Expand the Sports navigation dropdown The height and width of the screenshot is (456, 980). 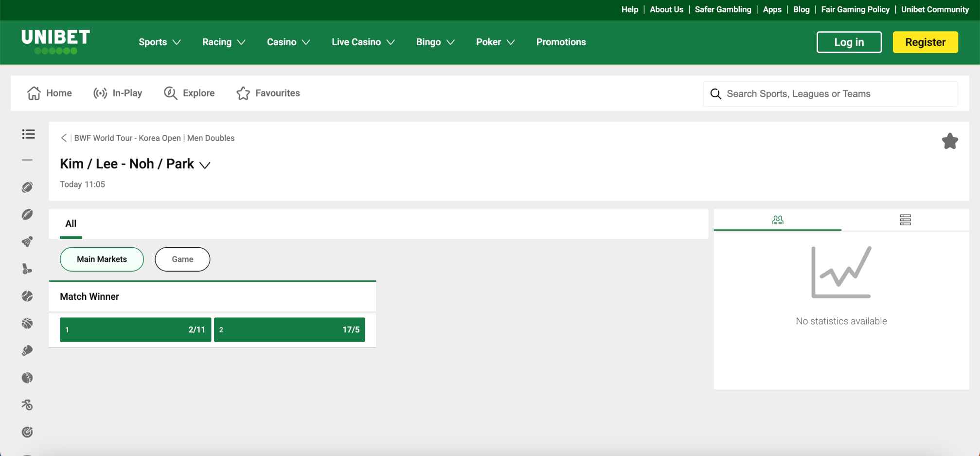click(159, 42)
